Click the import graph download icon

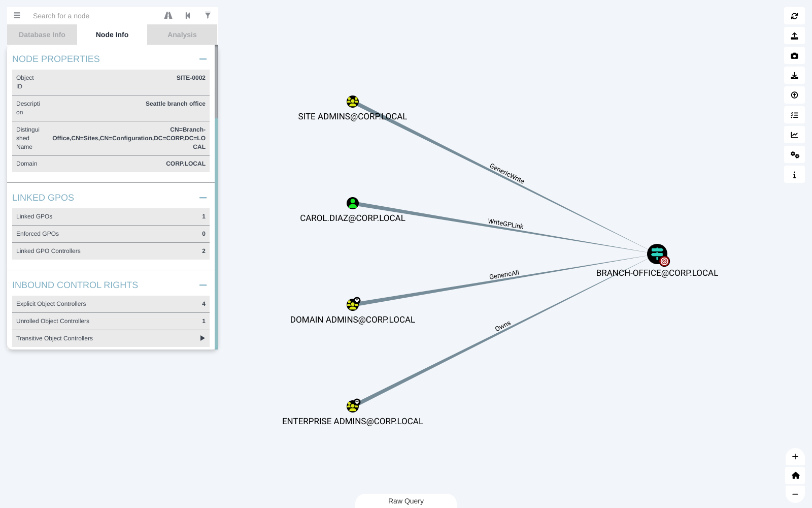pos(794,76)
